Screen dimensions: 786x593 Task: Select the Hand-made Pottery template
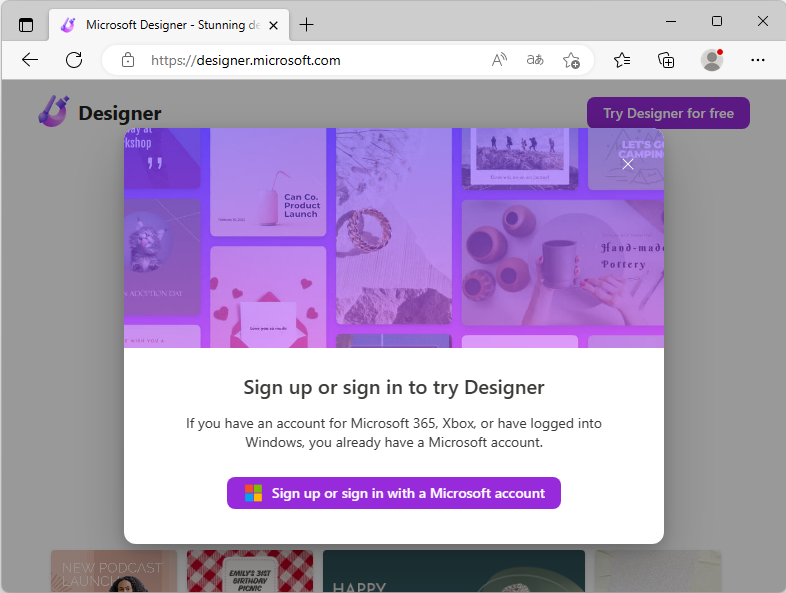click(563, 263)
